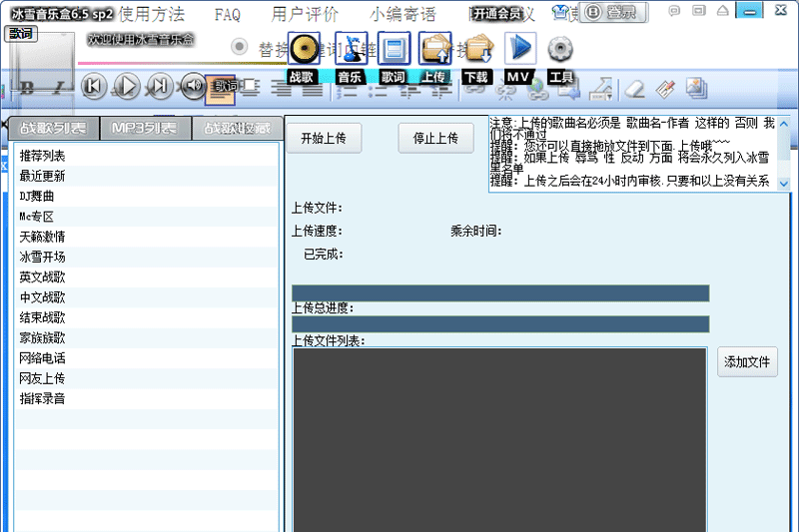
Task: Select 中文战歌 in the list
Action: click(146, 297)
